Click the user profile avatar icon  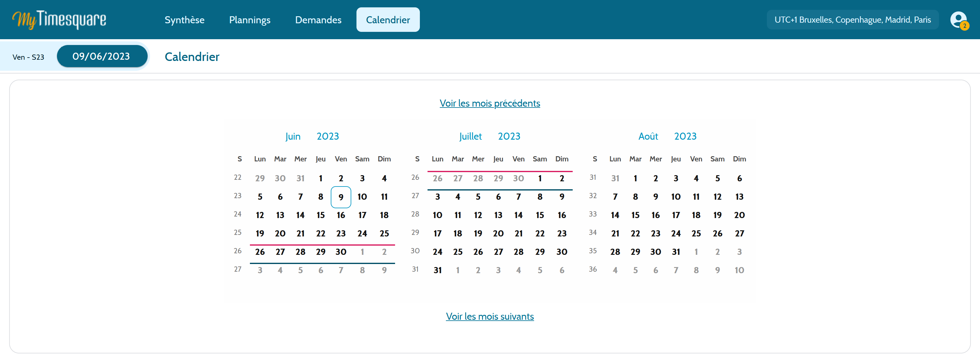[958, 20]
